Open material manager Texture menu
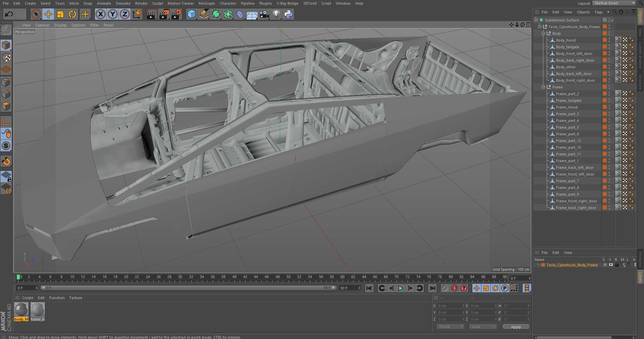The width and height of the screenshot is (644, 339). click(x=75, y=298)
